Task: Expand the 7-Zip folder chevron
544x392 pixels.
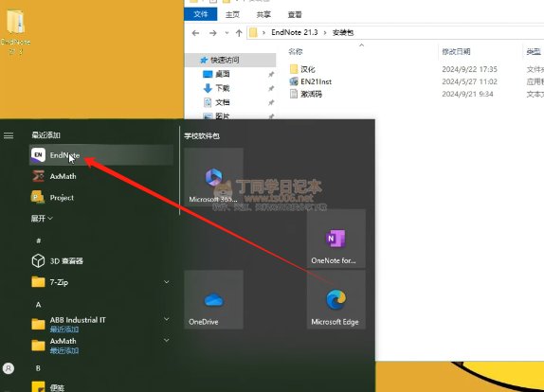Action: [x=167, y=282]
